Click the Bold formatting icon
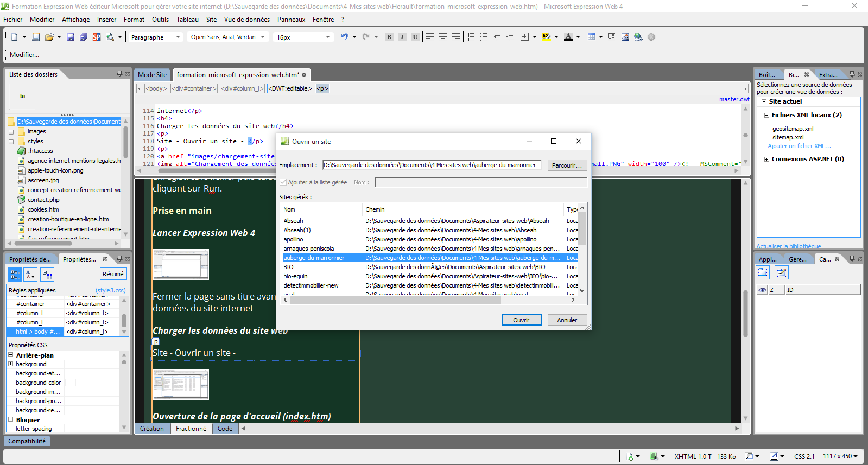This screenshot has height=465, width=868. click(389, 37)
